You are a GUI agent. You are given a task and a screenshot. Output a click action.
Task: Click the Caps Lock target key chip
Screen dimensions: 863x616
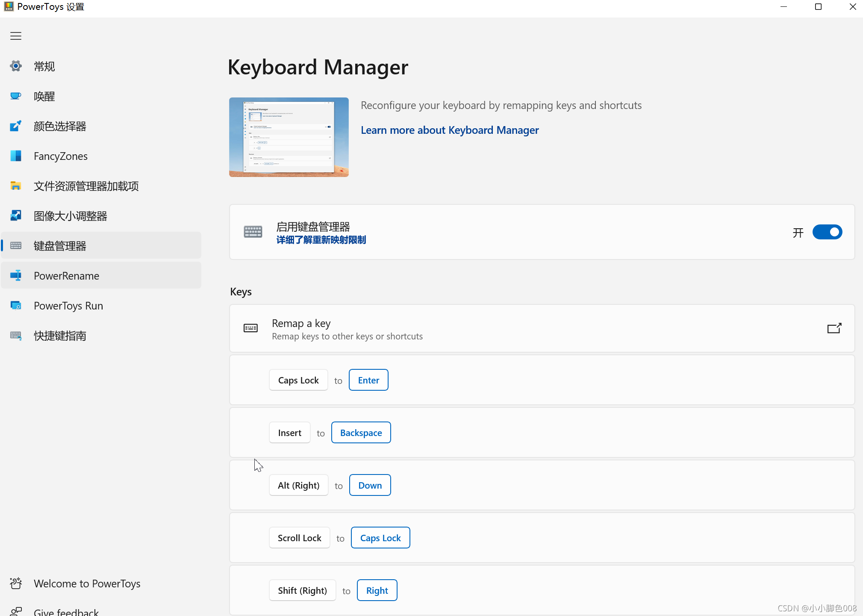point(380,538)
